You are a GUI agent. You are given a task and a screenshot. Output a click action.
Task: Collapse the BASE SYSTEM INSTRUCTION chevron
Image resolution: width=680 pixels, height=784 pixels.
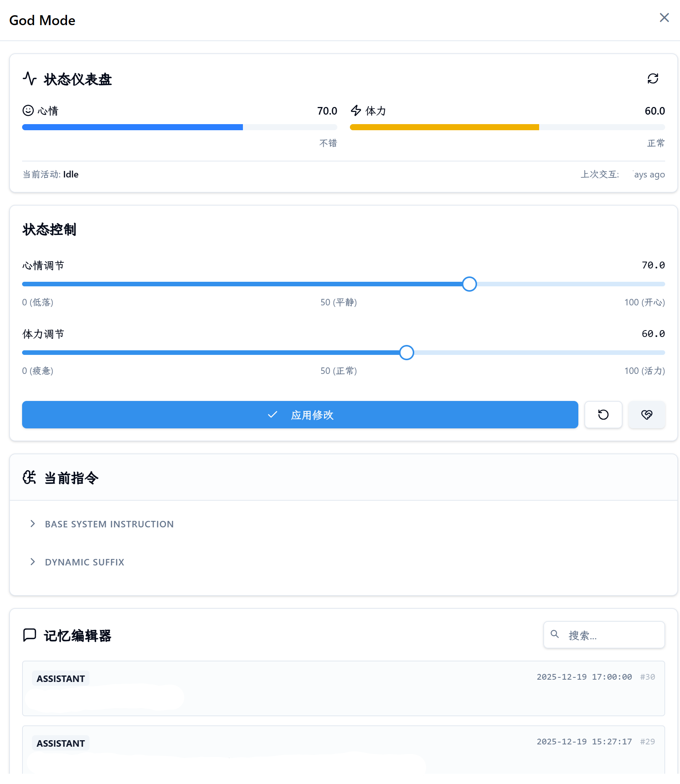click(x=33, y=524)
